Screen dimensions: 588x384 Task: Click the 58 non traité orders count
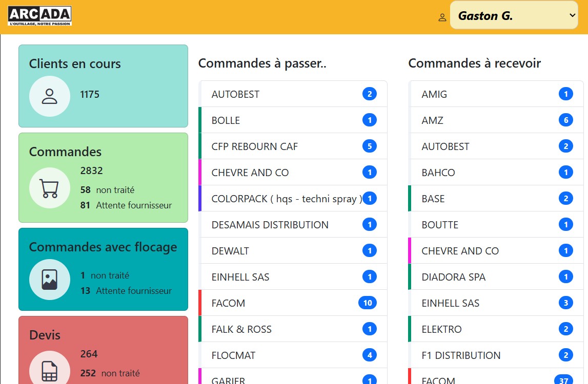tap(107, 190)
